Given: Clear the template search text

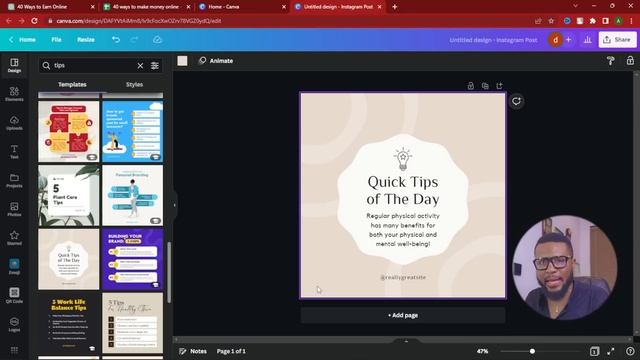Looking at the screenshot, I should 140,65.
